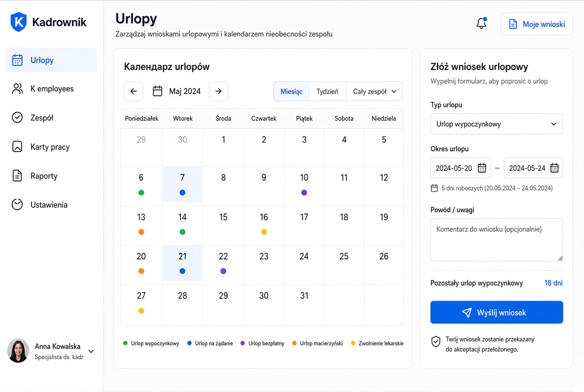Click green dot on May 14
The height and width of the screenshot is (392, 584).
[x=182, y=232]
